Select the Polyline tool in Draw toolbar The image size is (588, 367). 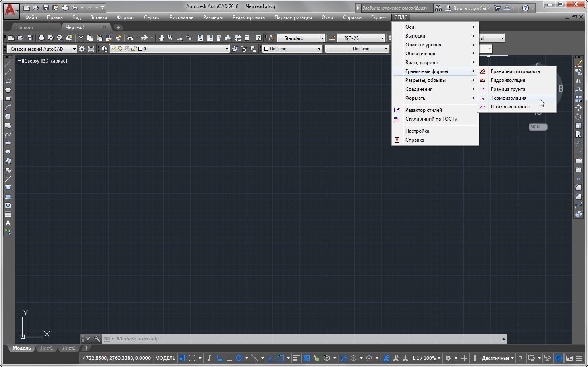(x=8, y=81)
